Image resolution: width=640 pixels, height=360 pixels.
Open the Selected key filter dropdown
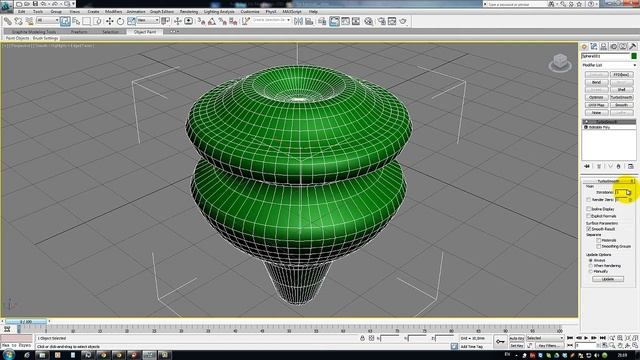[x=544, y=338]
